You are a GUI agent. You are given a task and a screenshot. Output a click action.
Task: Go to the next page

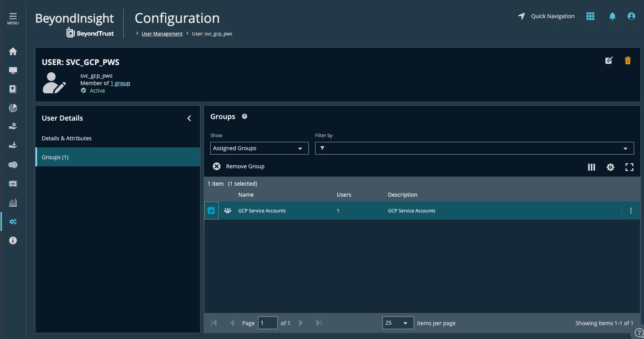point(301,323)
